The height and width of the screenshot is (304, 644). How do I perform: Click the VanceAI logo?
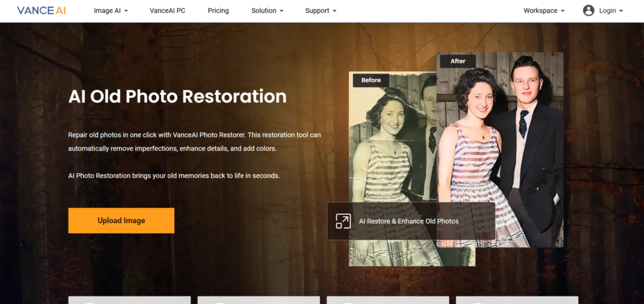(41, 11)
